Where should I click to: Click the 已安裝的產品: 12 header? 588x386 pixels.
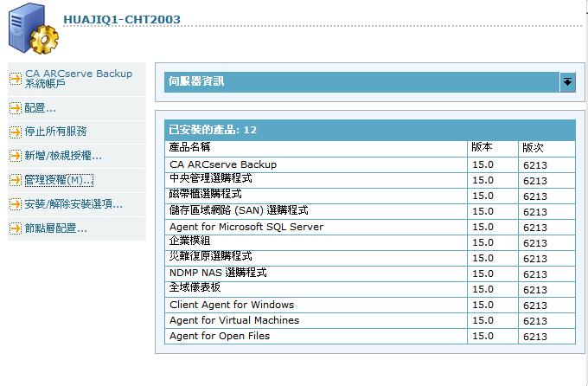pos(370,131)
